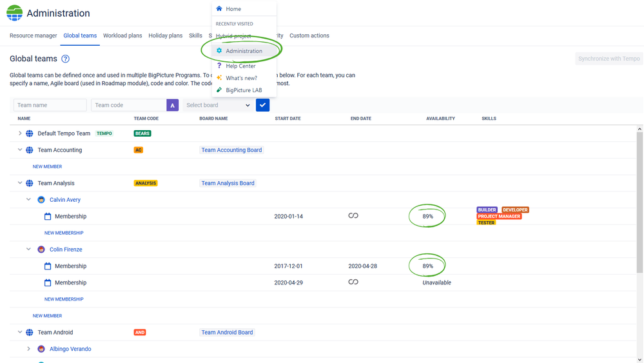This screenshot has height=363, width=644.
Task: Click the Home icon in the menu
Action: [x=219, y=8]
